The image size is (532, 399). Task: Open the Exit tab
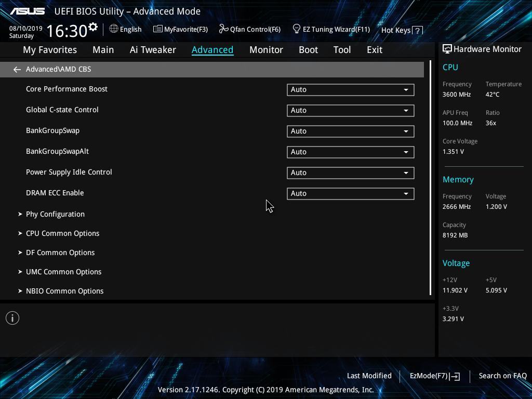pyautogui.click(x=375, y=50)
